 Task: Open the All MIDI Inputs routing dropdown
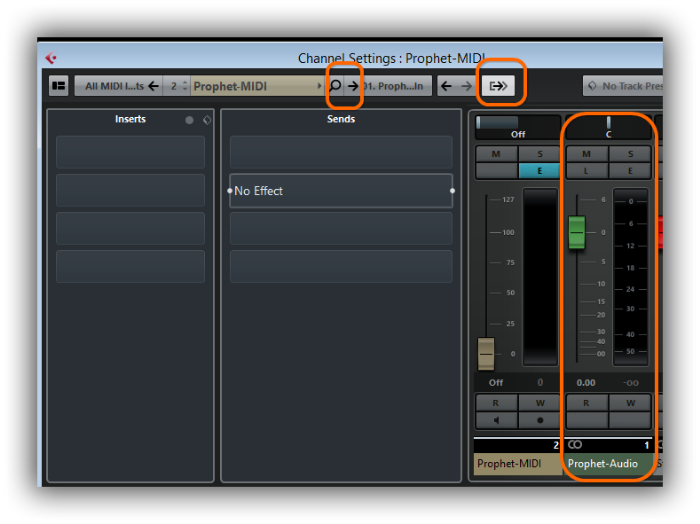coord(113,86)
